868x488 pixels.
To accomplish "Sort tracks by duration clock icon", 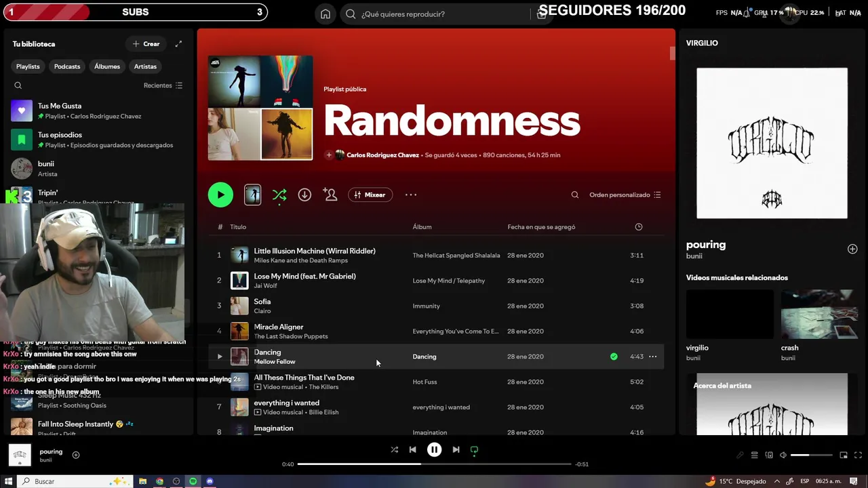I will (638, 227).
